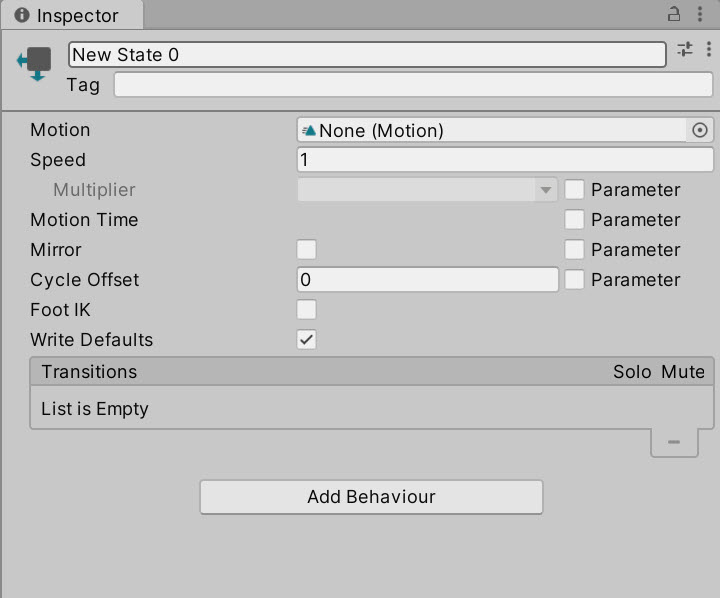Enable the Mirror checkbox

point(306,250)
